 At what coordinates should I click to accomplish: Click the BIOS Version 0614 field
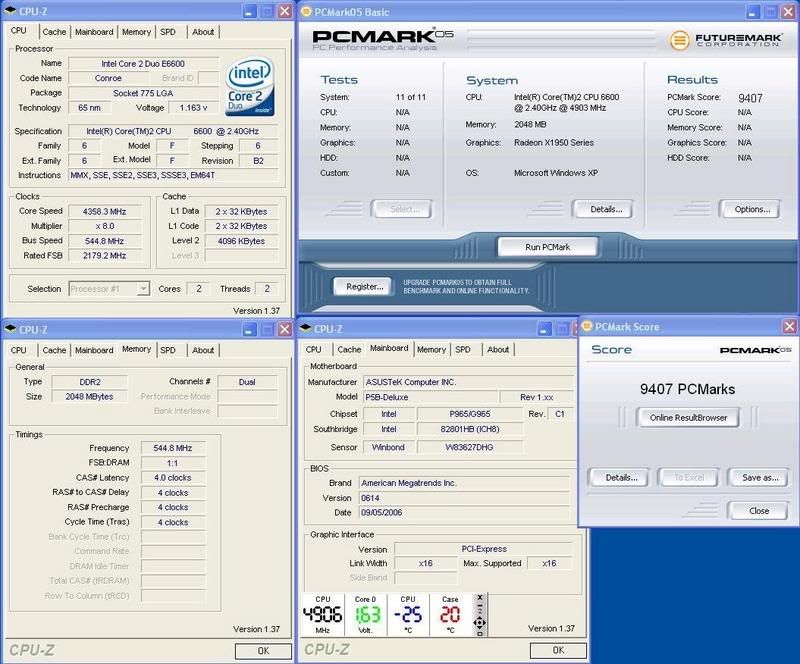pos(464,498)
